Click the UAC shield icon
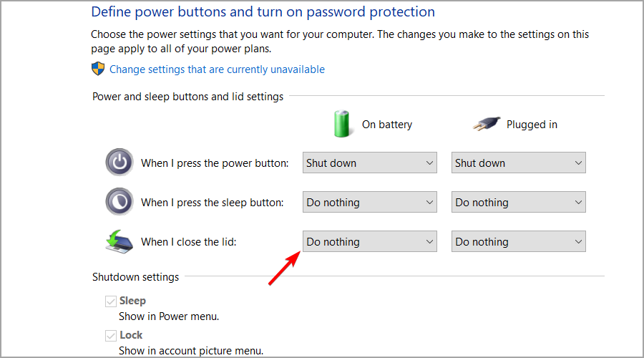644x358 pixels. coord(98,69)
